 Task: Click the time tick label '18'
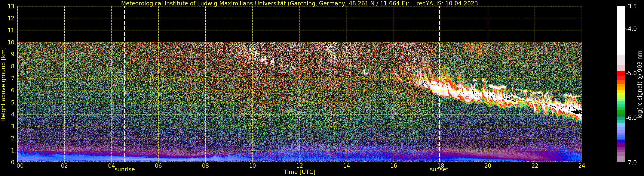click(x=441, y=166)
